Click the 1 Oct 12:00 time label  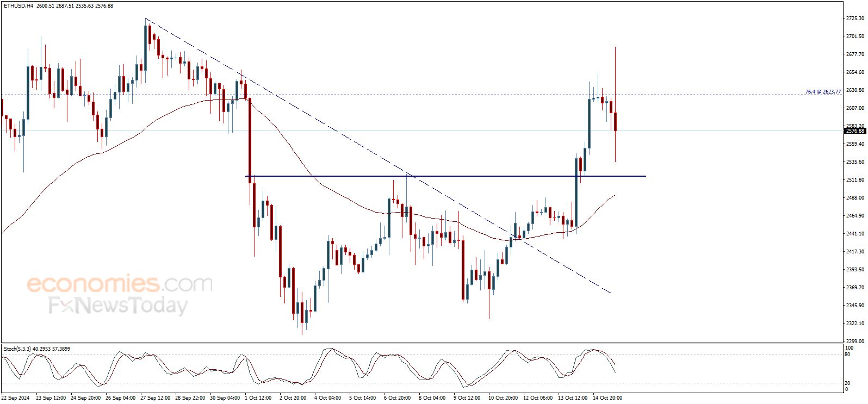258,398
